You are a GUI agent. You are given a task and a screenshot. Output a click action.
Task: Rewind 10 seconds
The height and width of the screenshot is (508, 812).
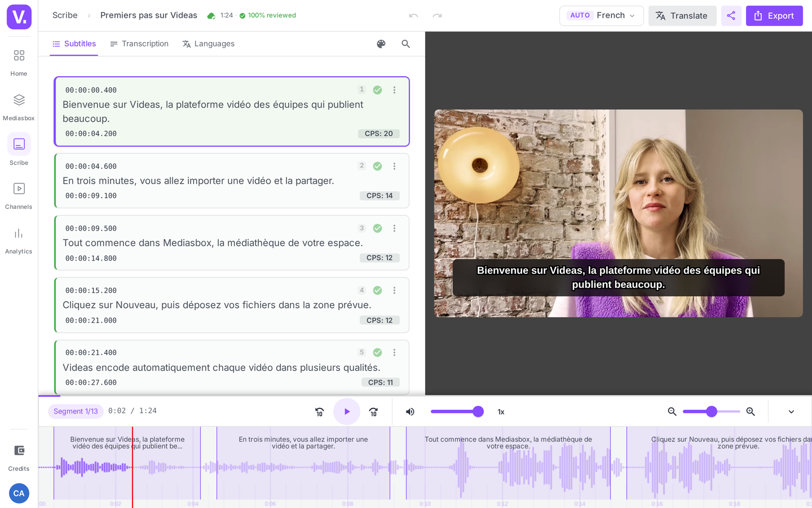(x=319, y=411)
